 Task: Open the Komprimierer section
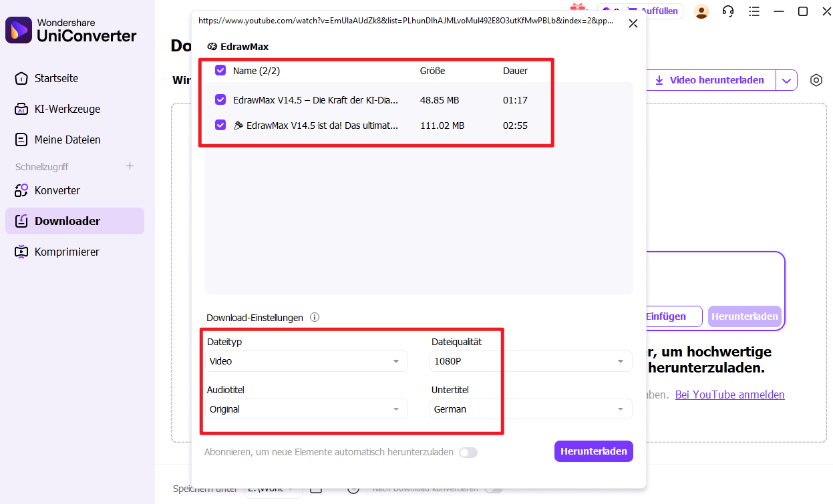(x=65, y=252)
